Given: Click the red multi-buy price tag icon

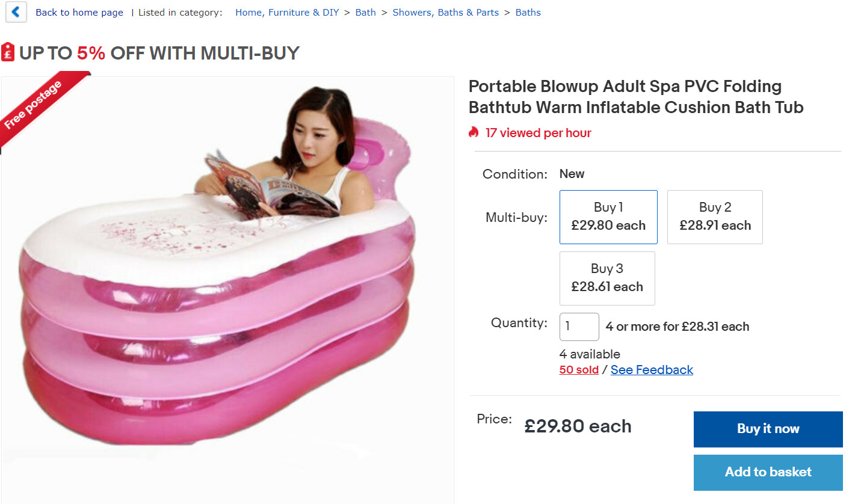Looking at the screenshot, I should click(8, 52).
